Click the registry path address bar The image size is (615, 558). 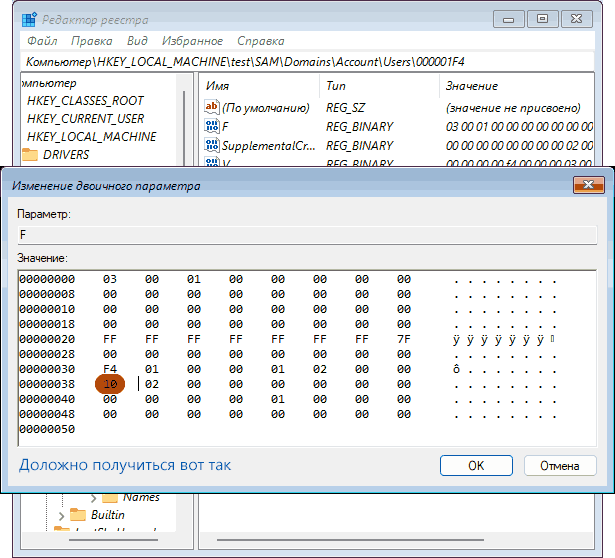(x=308, y=62)
